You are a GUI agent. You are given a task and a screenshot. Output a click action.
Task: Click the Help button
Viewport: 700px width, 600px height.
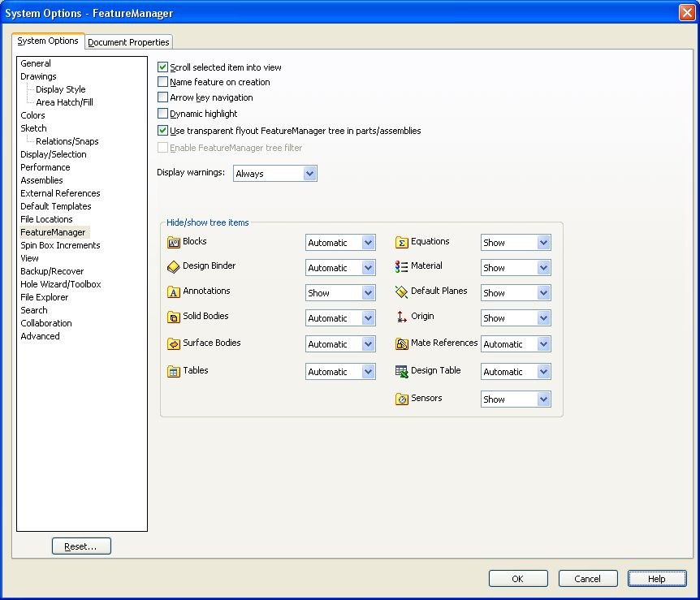pyautogui.click(x=657, y=579)
